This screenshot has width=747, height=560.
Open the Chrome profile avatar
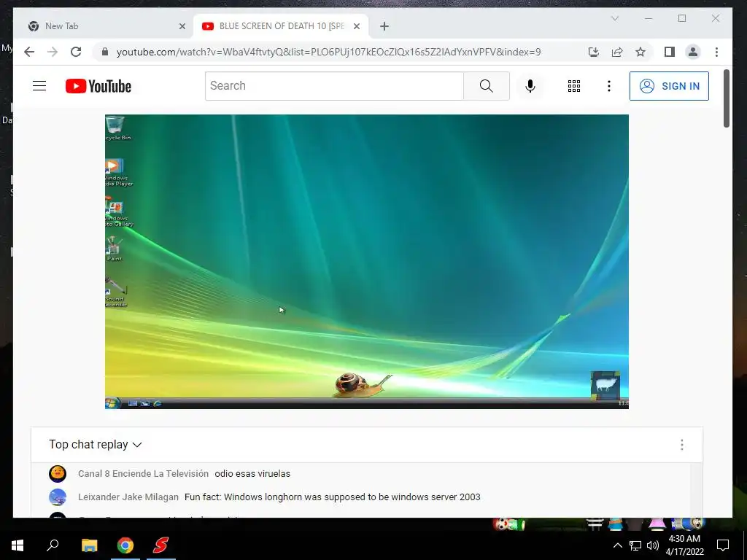coord(693,52)
